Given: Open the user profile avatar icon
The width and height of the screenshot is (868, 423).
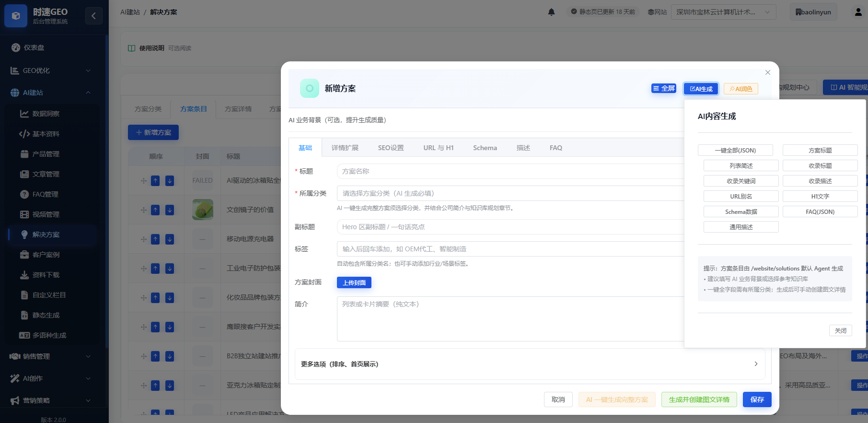Looking at the screenshot, I should [x=858, y=12].
